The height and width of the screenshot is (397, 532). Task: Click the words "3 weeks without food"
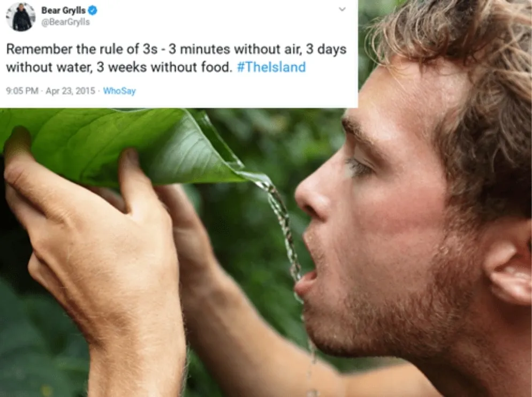pyautogui.click(x=164, y=67)
